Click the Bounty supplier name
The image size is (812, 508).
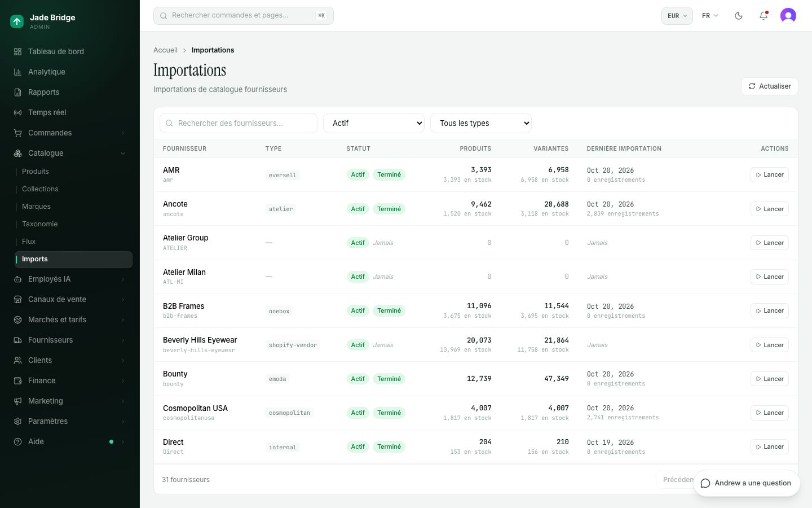pyautogui.click(x=175, y=374)
